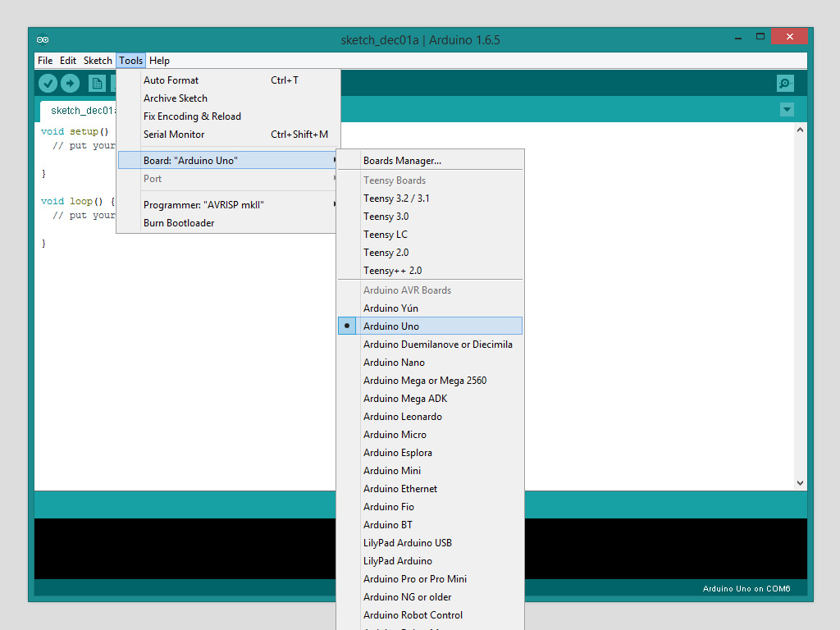The width and height of the screenshot is (840, 630).
Task: Choose the Arduino Esplora board
Action: click(430, 453)
